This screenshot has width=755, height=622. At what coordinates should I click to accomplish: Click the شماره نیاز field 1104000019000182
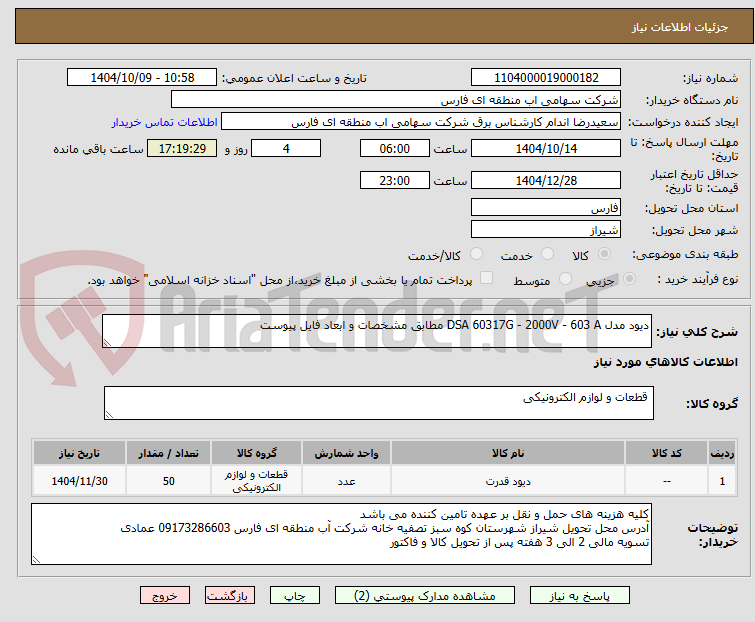tap(546, 78)
